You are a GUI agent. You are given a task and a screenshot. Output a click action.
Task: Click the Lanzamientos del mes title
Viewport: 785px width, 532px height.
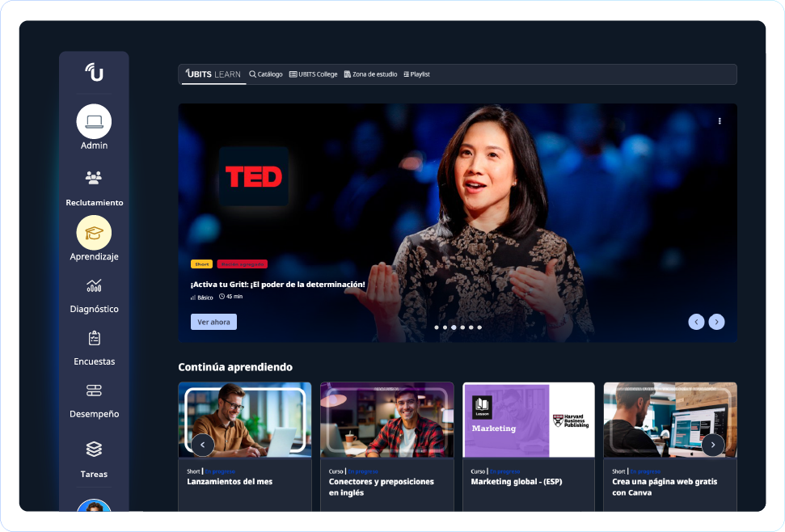tap(230, 481)
